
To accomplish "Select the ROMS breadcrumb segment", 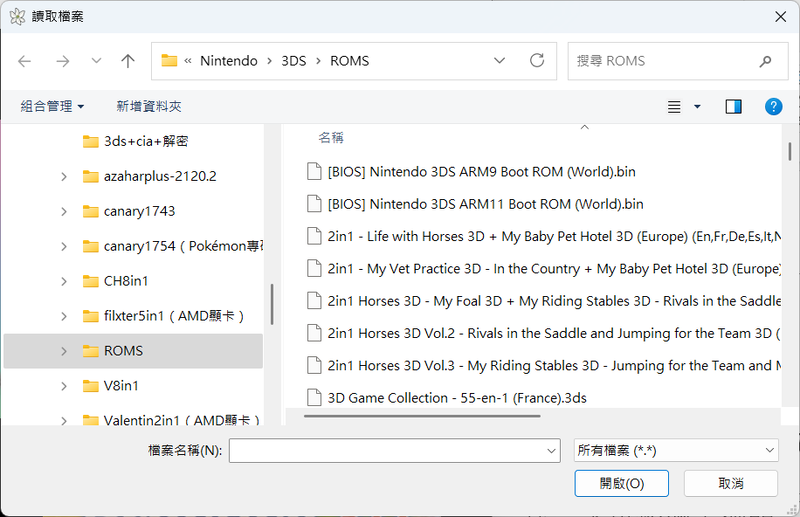I will point(349,61).
